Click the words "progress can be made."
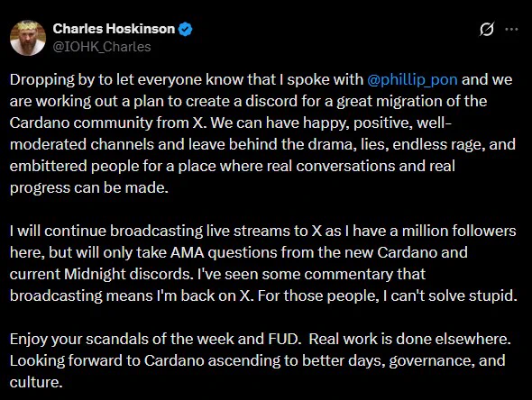 coord(89,188)
